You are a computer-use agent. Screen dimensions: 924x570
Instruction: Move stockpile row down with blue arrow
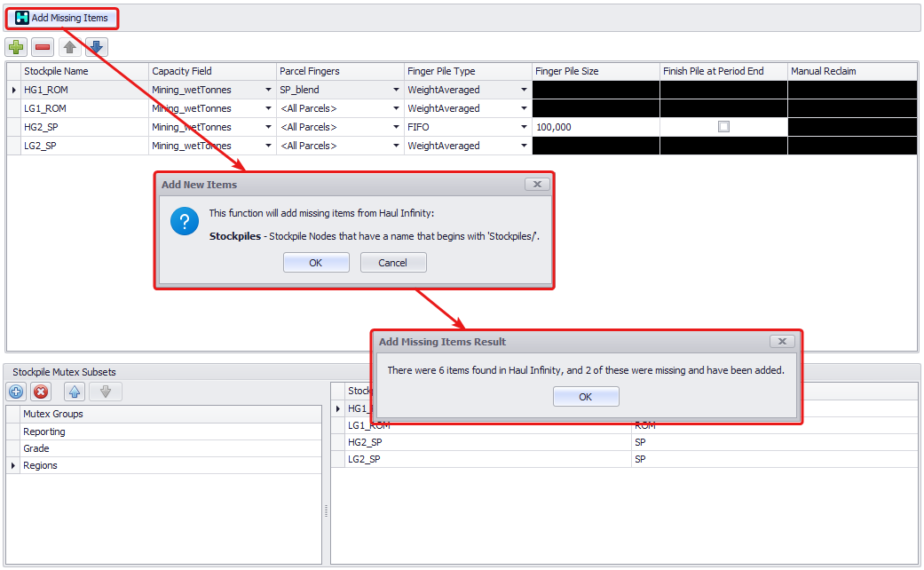(x=96, y=47)
